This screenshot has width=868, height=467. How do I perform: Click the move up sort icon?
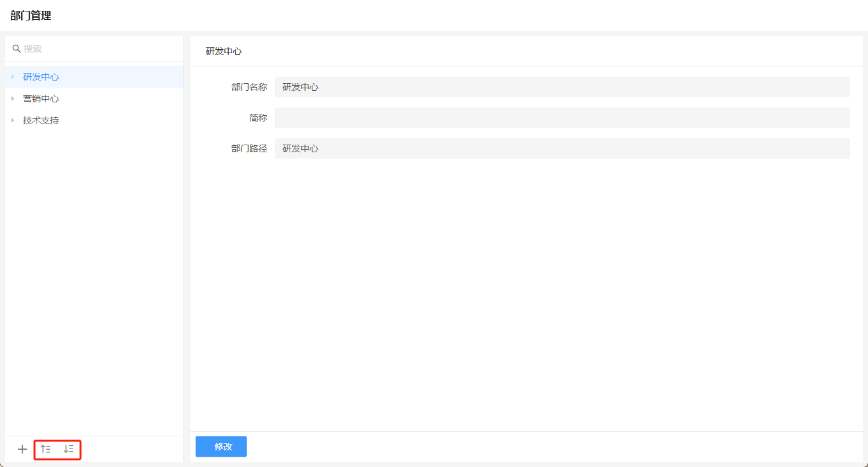pos(45,449)
